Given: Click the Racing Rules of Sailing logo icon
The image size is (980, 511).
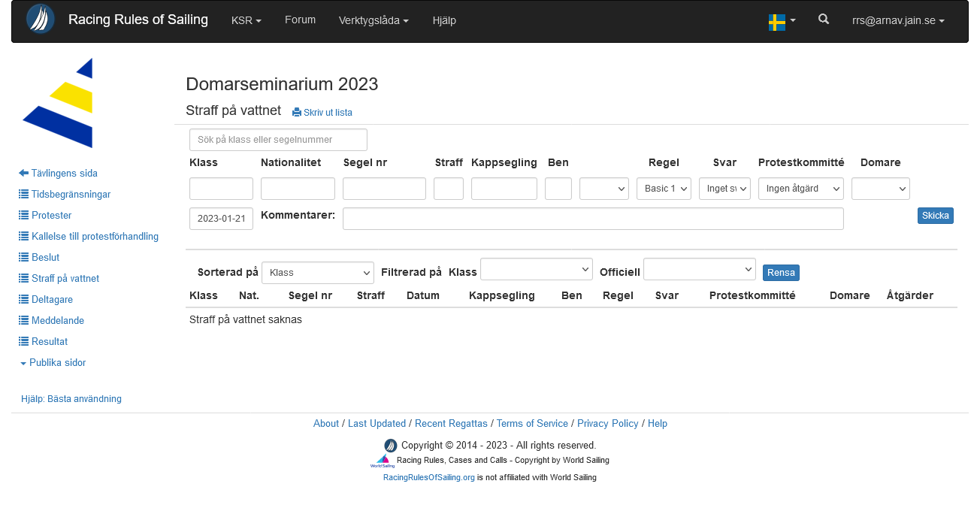Looking at the screenshot, I should coord(40,20).
